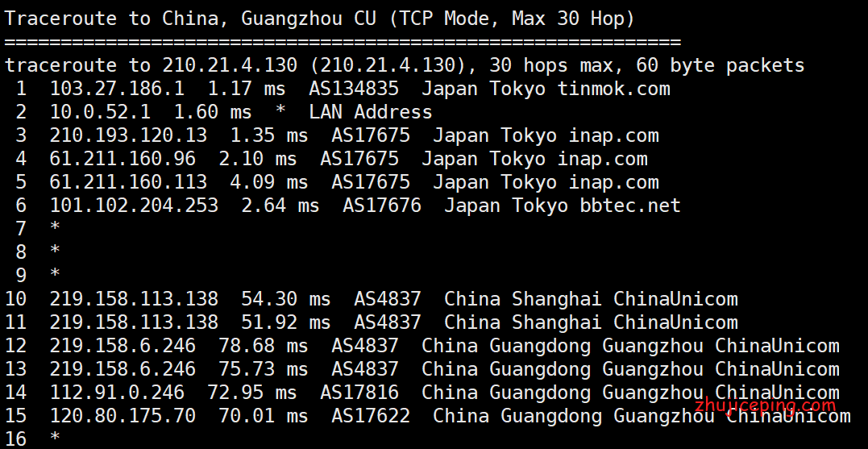Click the '(TCP Mode, Max 30 Hop)' text

coord(512,20)
